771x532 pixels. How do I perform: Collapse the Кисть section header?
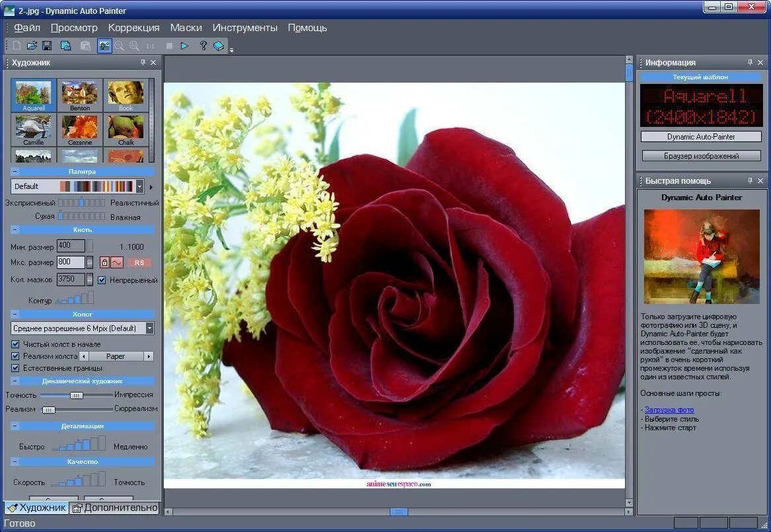[82, 229]
